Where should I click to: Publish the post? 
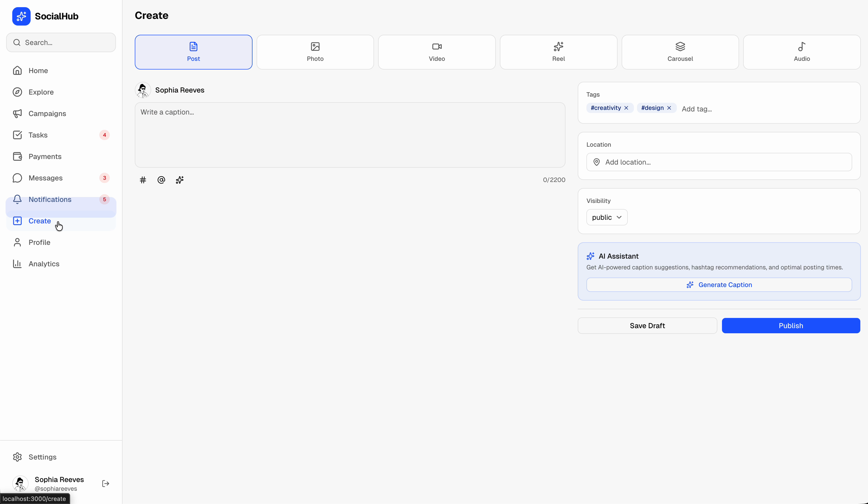pos(790,325)
